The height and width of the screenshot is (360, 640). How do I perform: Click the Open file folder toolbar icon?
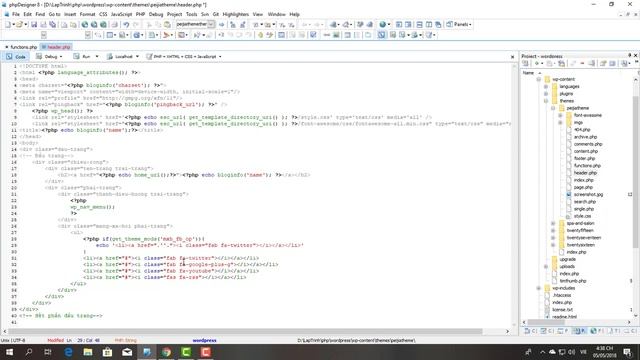point(19,24)
